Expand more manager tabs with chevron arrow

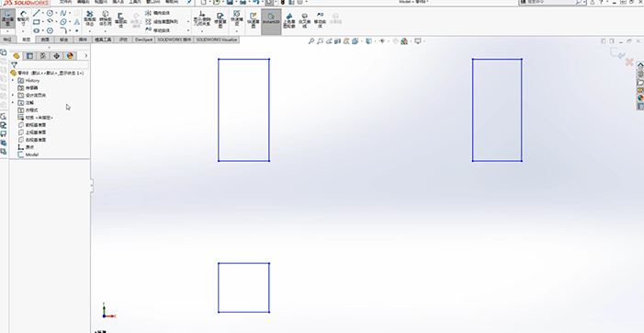point(85,56)
